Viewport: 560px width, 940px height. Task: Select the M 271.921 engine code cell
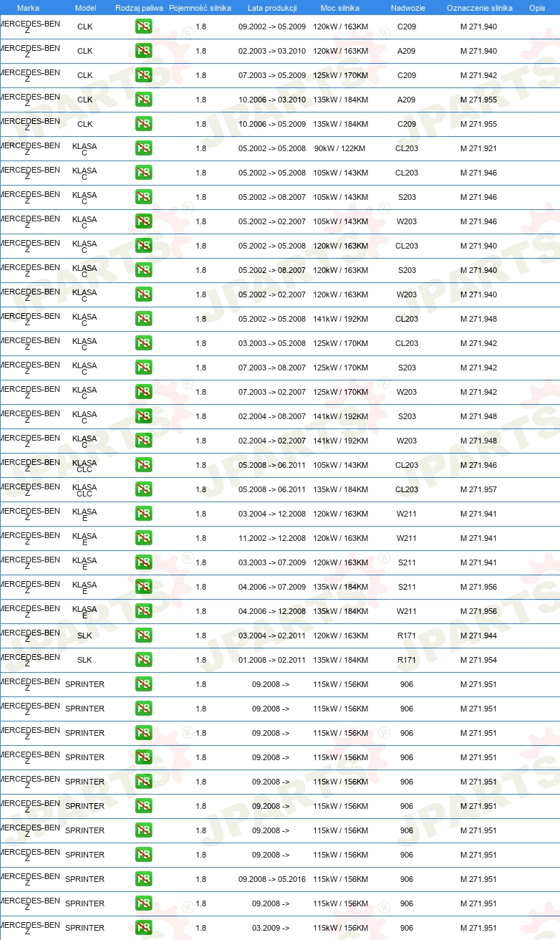tap(478, 149)
